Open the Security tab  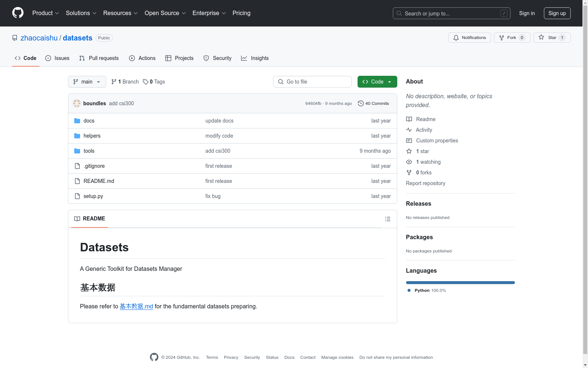(x=218, y=58)
